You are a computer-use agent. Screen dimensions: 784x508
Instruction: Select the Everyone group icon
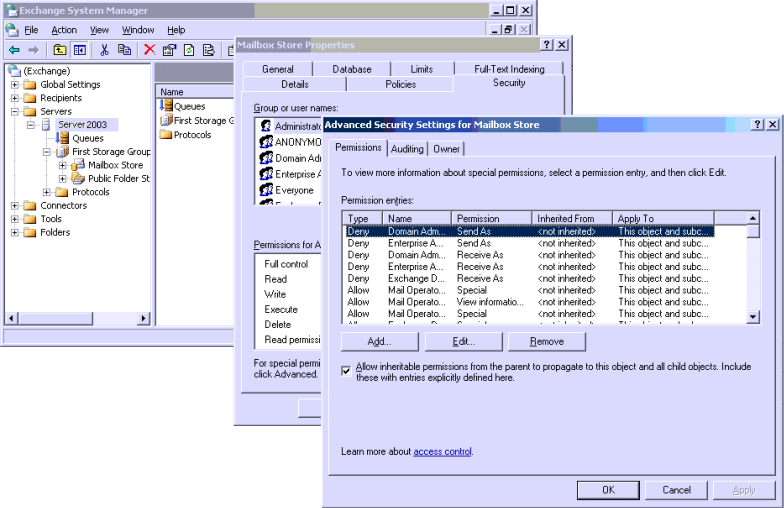(266, 190)
